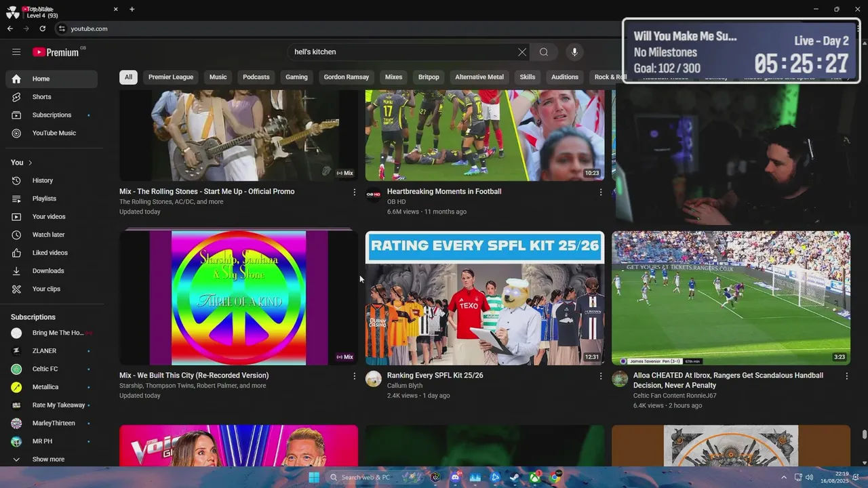Open Subscriptions in sidebar
This screenshot has width=868, height=488.
click(x=52, y=115)
